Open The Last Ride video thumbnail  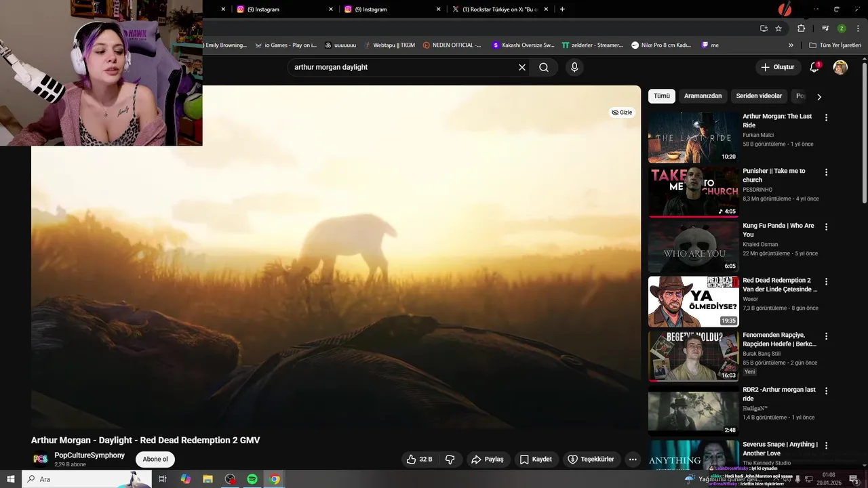tap(693, 138)
